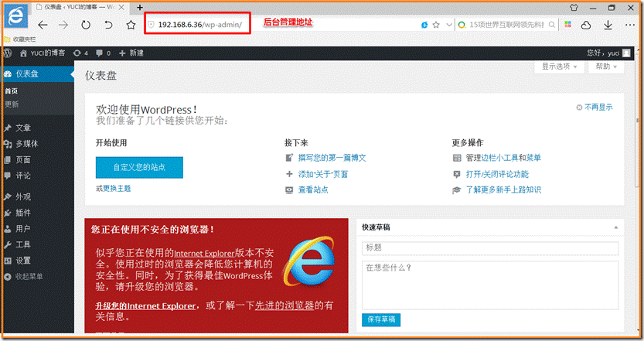Click the Internet Explorer link in warning
644x341 pixels.
pyautogui.click(x=204, y=253)
